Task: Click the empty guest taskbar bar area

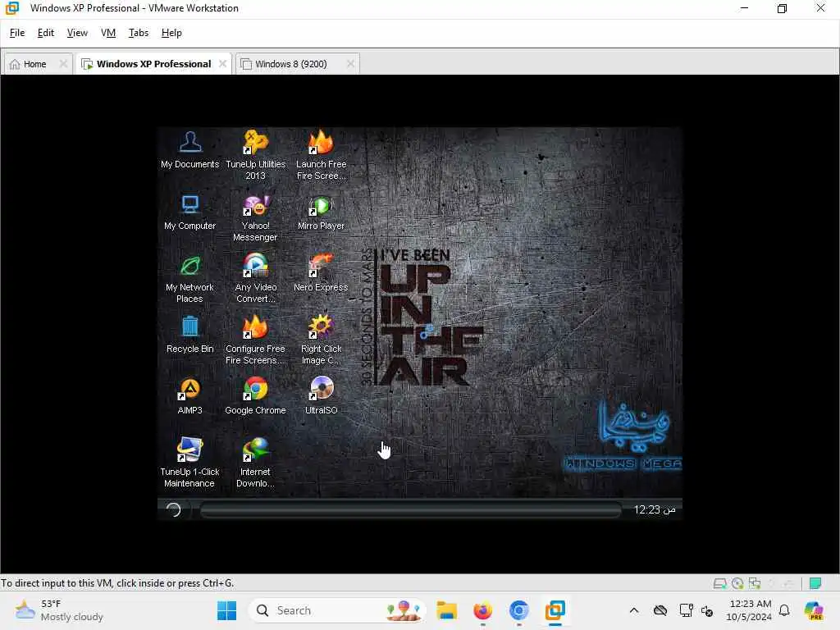Action: coord(410,509)
